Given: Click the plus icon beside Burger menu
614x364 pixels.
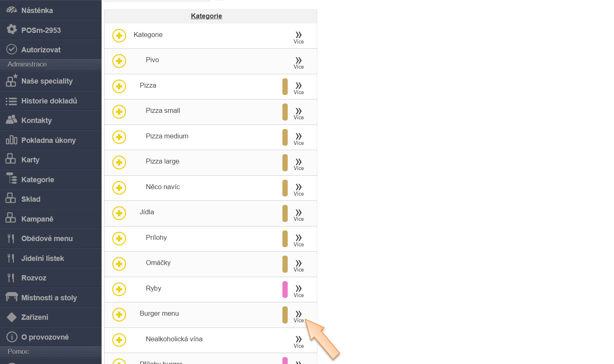Looking at the screenshot, I should click(119, 315).
